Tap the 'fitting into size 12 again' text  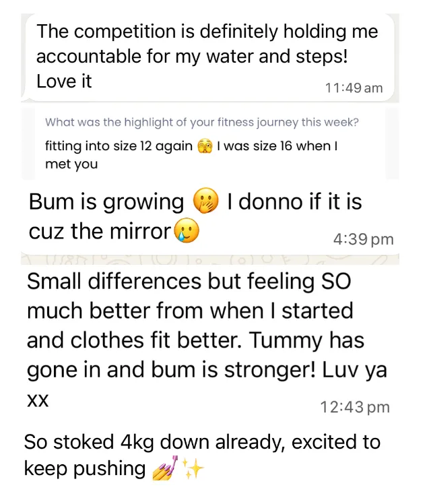tap(119, 146)
